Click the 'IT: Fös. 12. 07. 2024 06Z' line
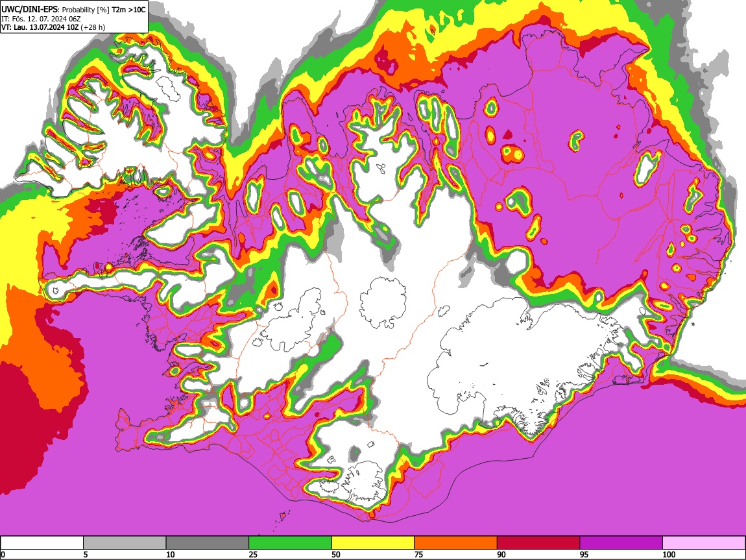 click(x=41, y=19)
